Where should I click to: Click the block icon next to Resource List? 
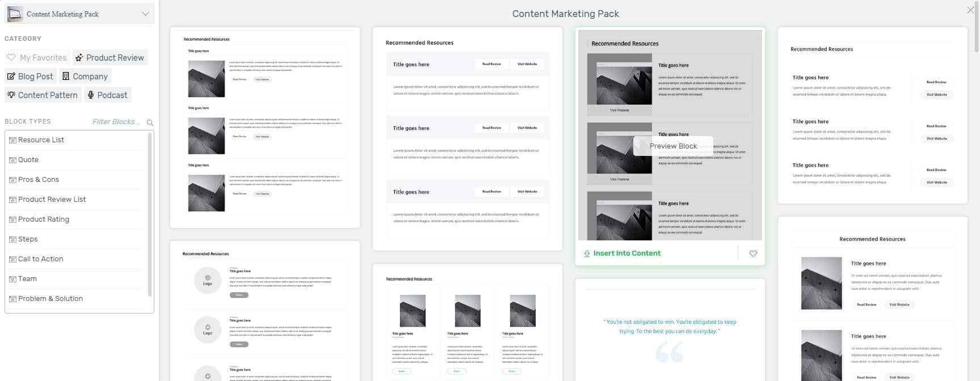coord(12,140)
